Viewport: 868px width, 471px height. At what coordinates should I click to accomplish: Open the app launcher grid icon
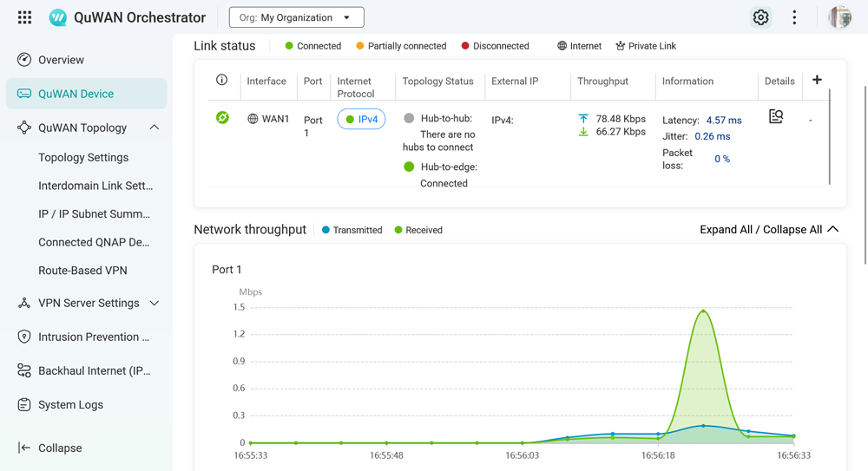(x=24, y=17)
